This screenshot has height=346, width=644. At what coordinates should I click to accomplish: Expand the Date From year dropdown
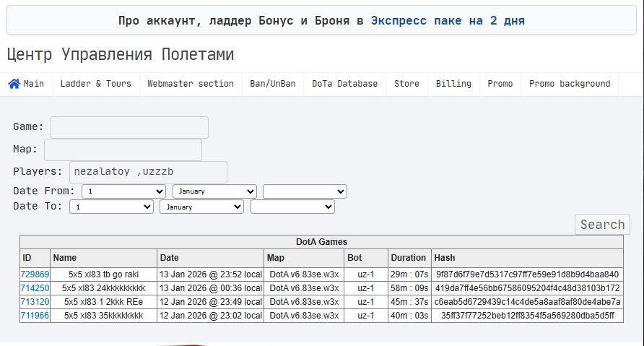click(x=305, y=191)
